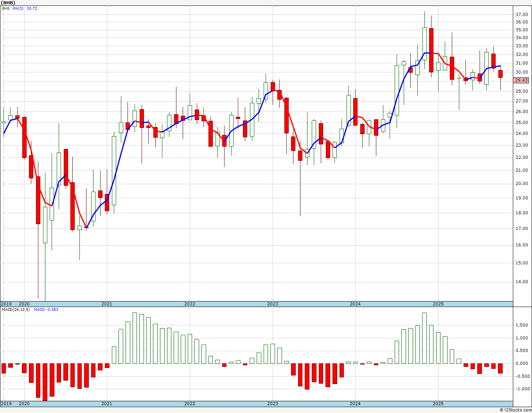Select the 14.00 price axis label
The height and width of the screenshot is (413, 532).
[521, 282]
